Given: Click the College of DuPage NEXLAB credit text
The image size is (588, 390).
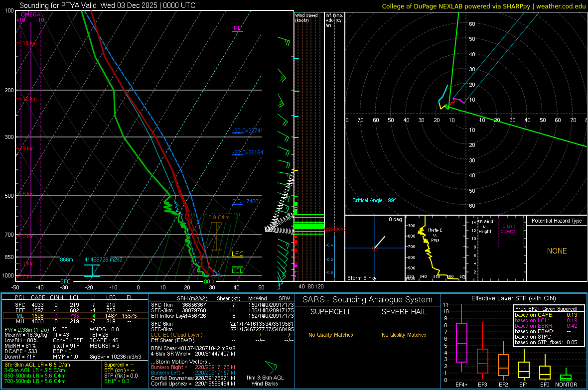Looking at the screenshot, I should [x=484, y=6].
